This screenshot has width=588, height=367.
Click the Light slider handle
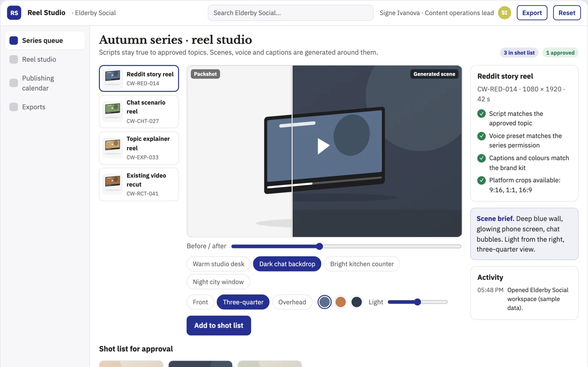point(417,302)
